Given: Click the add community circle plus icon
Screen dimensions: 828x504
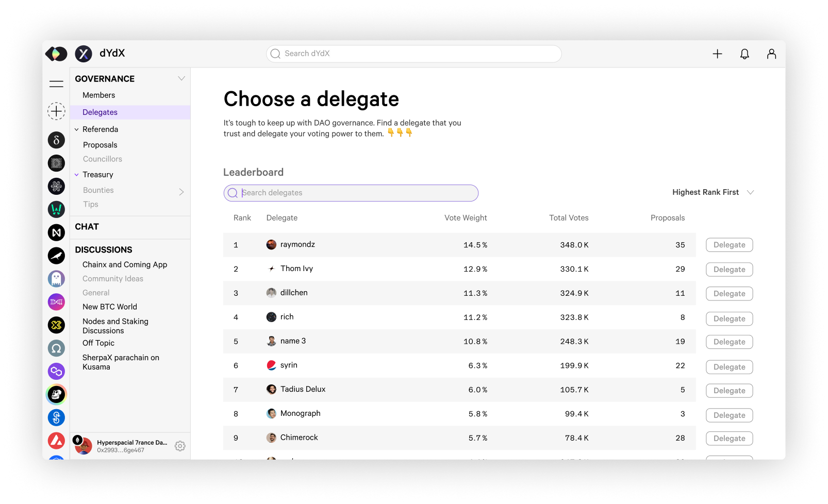Looking at the screenshot, I should [x=56, y=111].
